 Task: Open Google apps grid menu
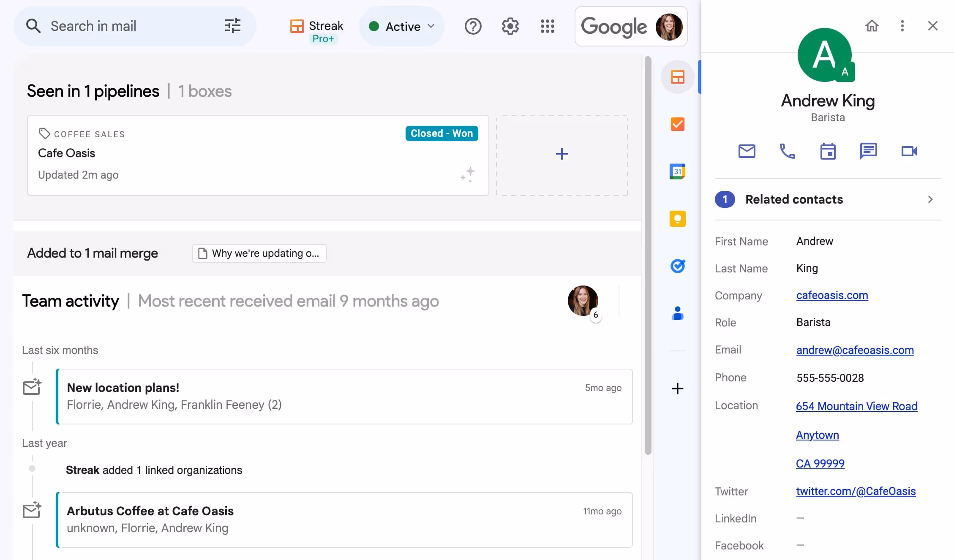547,26
